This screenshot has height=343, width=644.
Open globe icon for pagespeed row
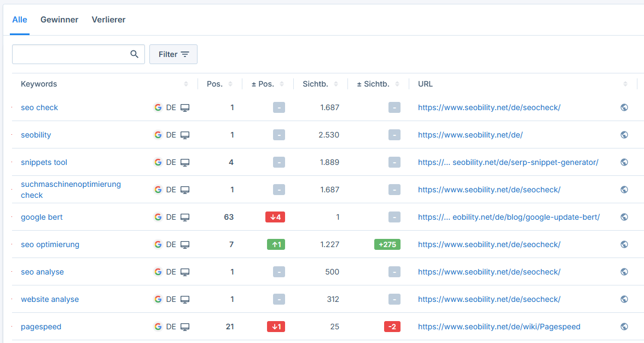coord(624,327)
